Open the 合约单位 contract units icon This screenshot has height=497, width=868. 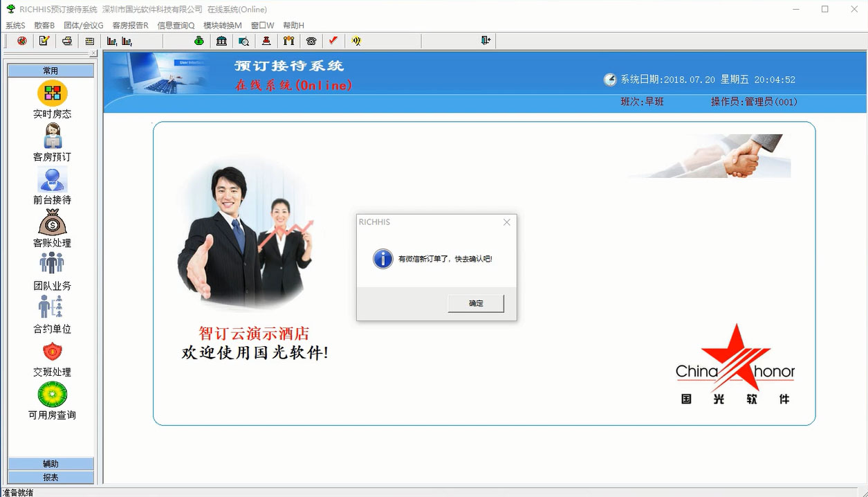click(x=51, y=308)
